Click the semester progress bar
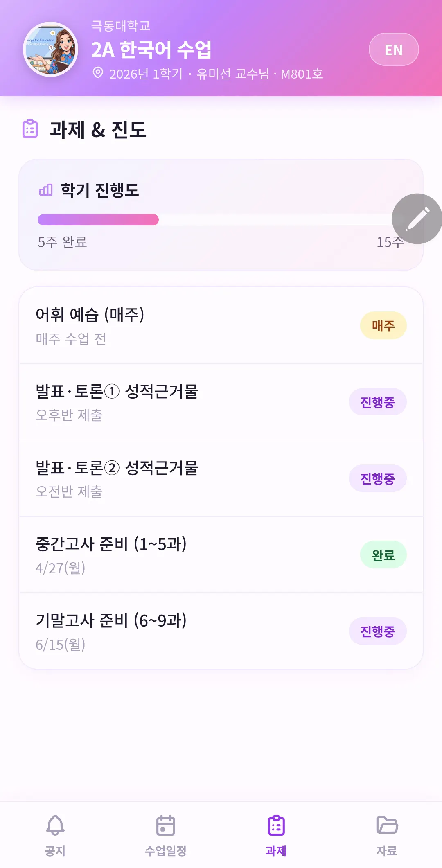The image size is (442, 868). click(221, 220)
